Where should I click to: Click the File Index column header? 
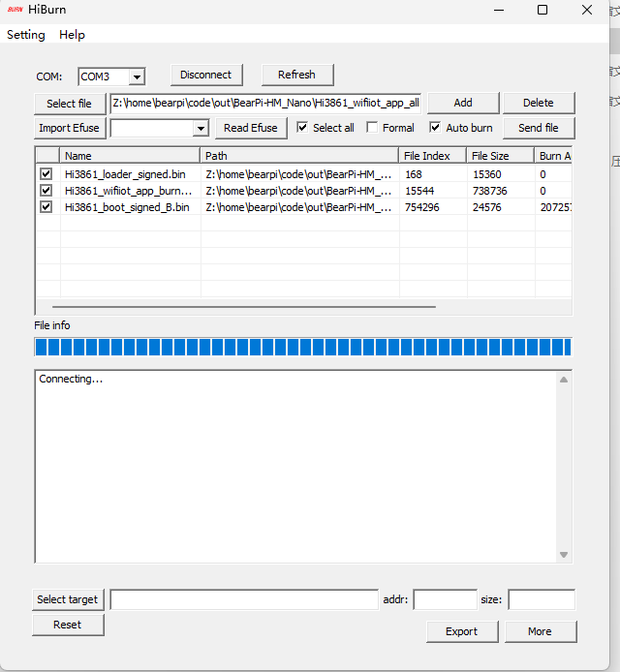[x=433, y=156]
